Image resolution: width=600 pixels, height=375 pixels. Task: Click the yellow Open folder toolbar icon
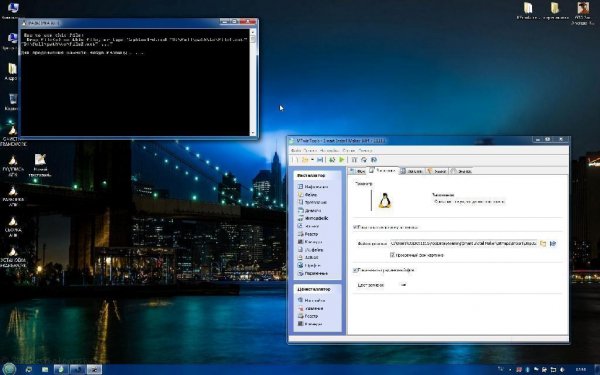[305, 160]
